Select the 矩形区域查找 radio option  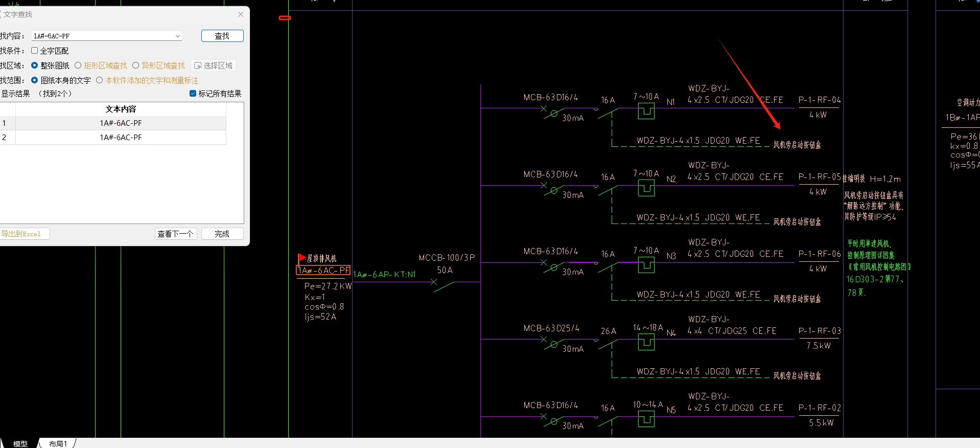tap(78, 65)
